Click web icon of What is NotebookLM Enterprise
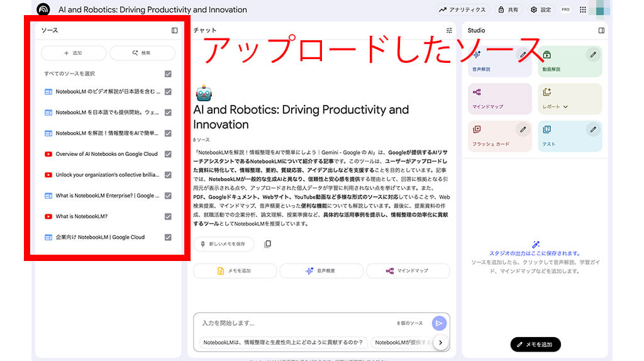 pos(48,196)
